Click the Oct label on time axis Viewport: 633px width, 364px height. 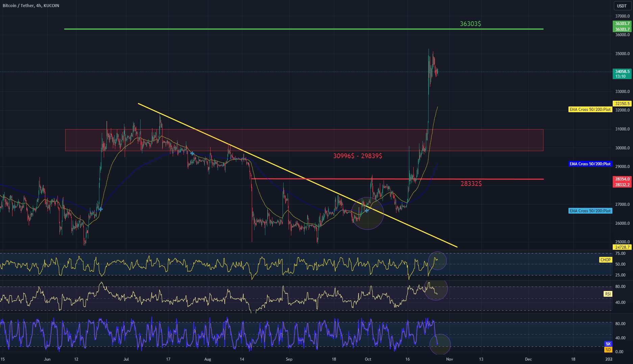(x=368, y=359)
